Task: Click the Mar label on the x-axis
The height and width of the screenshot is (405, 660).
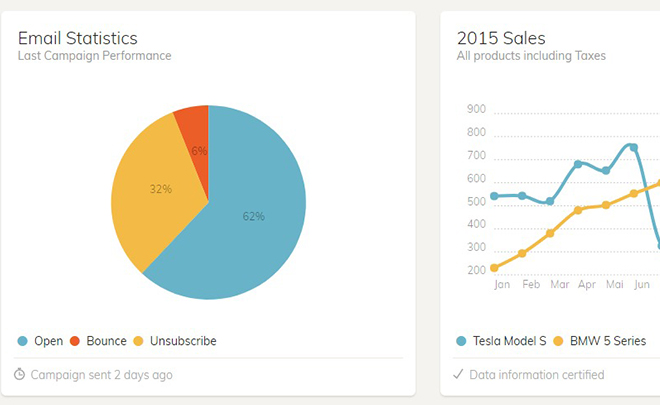Action: click(x=559, y=285)
